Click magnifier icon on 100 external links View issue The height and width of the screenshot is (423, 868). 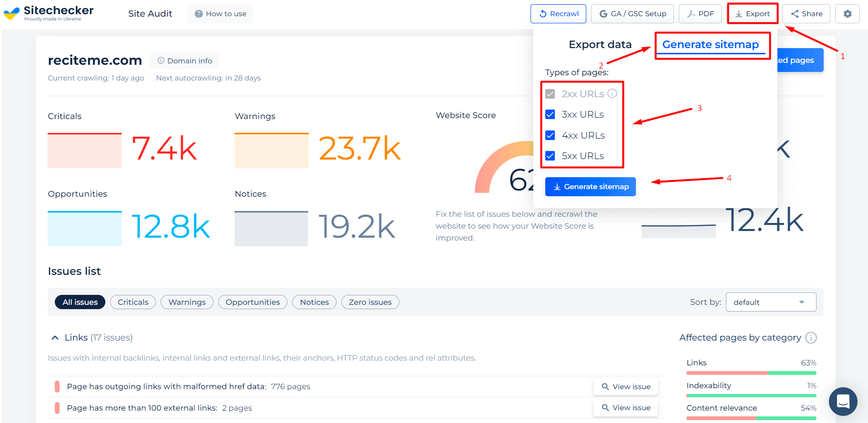(x=605, y=408)
